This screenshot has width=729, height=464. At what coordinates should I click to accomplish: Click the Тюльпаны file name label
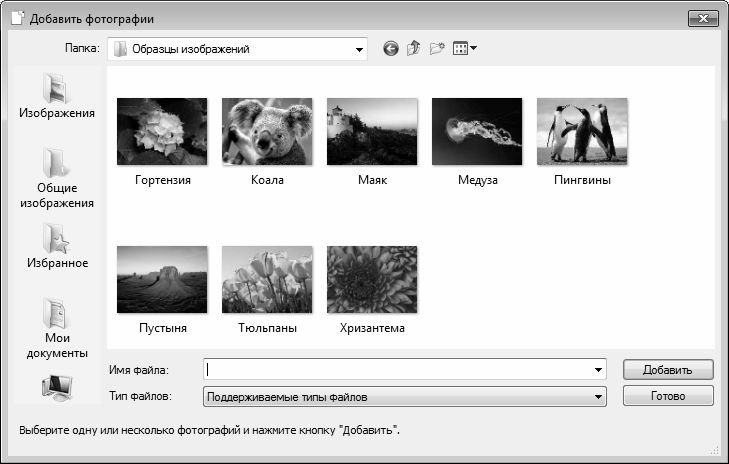click(x=267, y=328)
